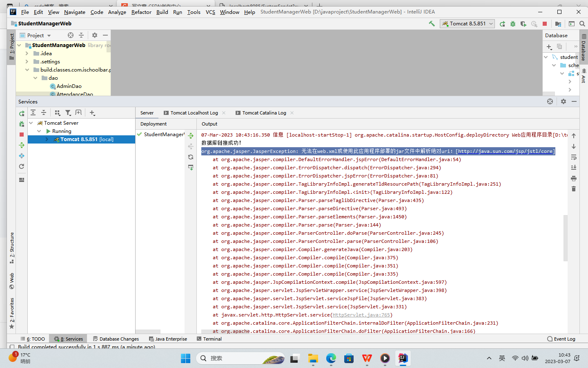Click the Build project hammer icon
The width and height of the screenshot is (588, 368).
(x=432, y=24)
